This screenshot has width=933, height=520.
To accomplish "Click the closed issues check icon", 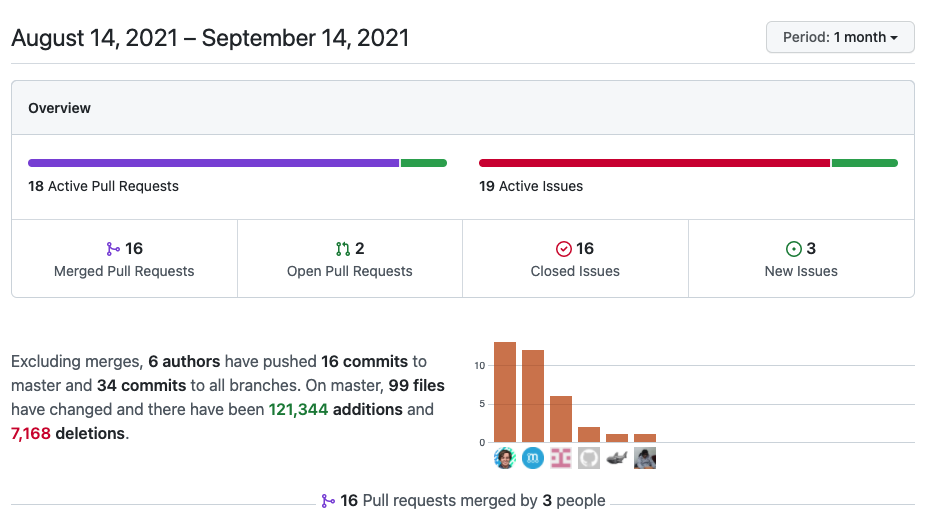I will click(x=564, y=249).
